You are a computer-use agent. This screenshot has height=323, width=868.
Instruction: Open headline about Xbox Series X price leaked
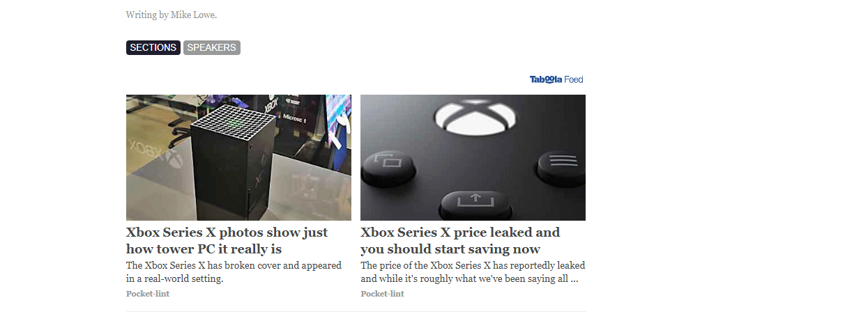460,240
